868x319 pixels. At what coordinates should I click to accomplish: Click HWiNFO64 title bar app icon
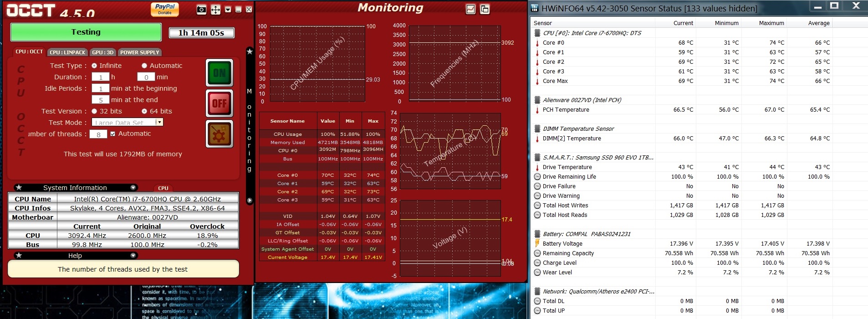click(x=535, y=8)
